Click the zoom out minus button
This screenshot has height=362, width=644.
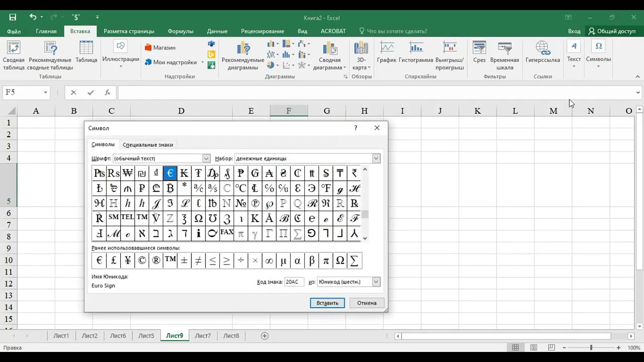(563, 347)
